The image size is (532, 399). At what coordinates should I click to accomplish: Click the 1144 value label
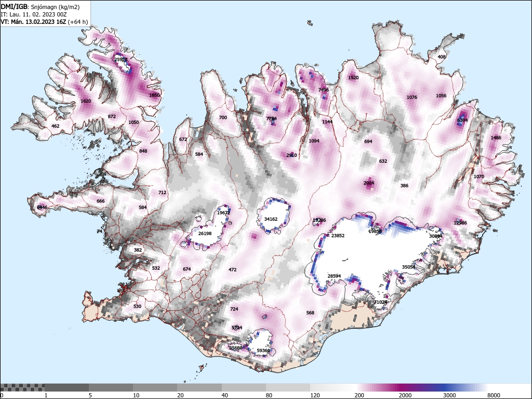point(327,122)
